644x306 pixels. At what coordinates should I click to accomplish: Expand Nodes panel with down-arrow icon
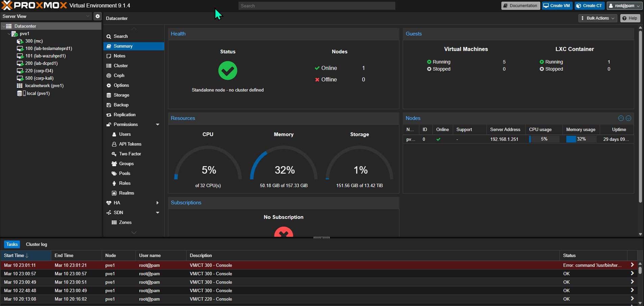(x=628, y=118)
